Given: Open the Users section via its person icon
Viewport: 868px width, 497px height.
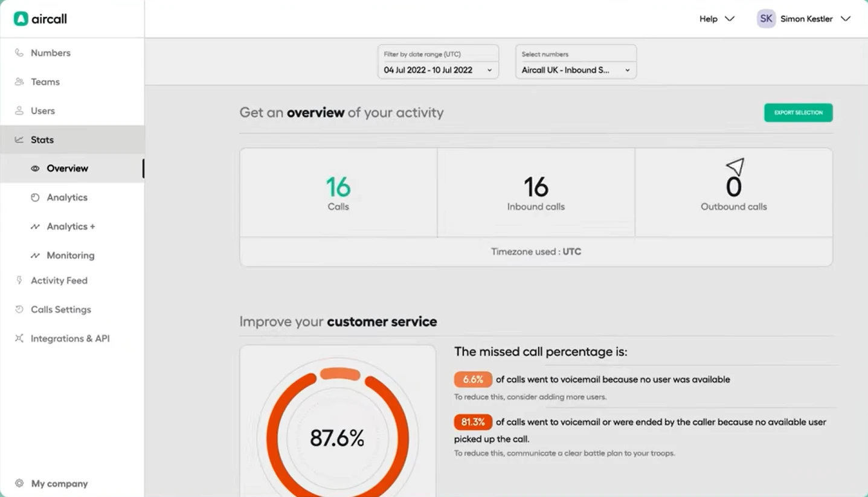Looking at the screenshot, I should pos(19,111).
